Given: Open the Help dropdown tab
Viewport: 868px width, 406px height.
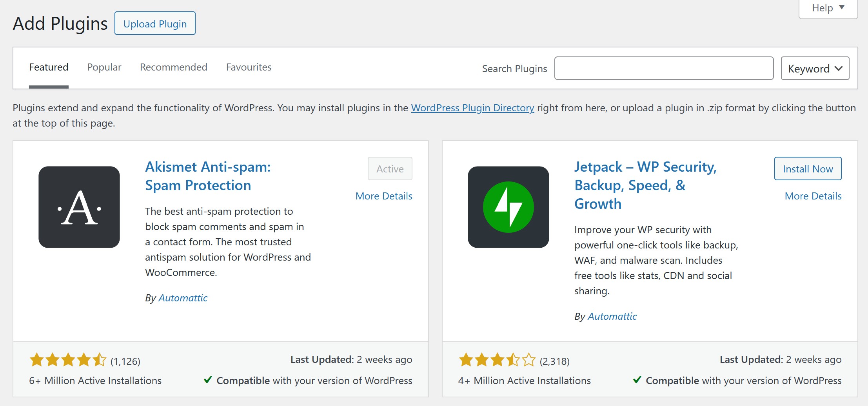Looking at the screenshot, I should [828, 9].
